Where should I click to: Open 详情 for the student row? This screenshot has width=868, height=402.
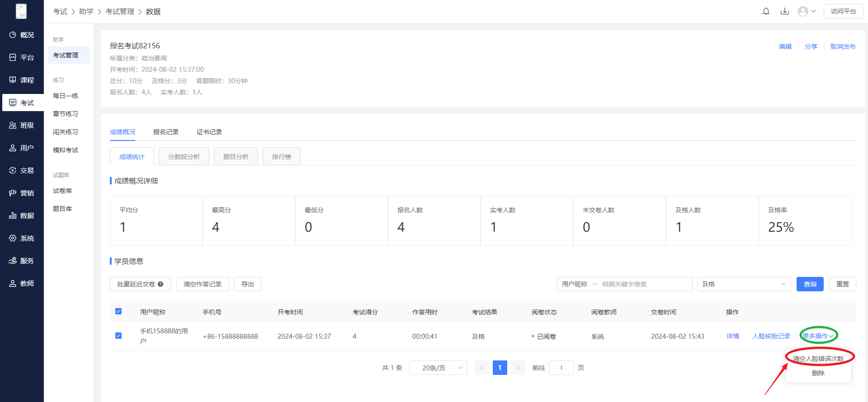[x=733, y=336]
